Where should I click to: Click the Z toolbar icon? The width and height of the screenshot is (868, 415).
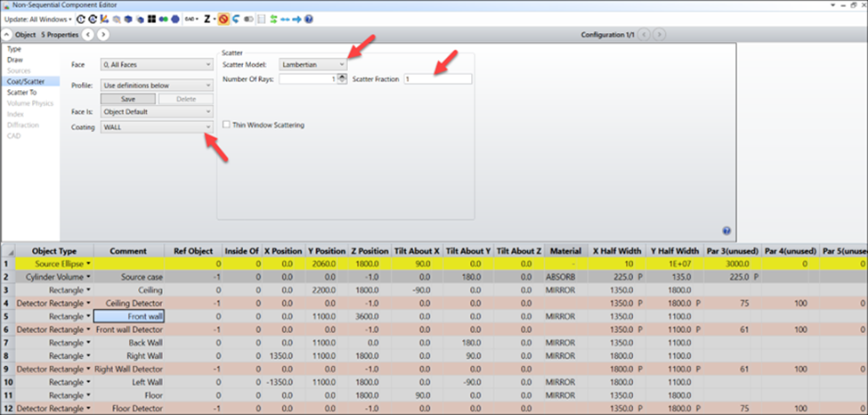pyautogui.click(x=208, y=18)
